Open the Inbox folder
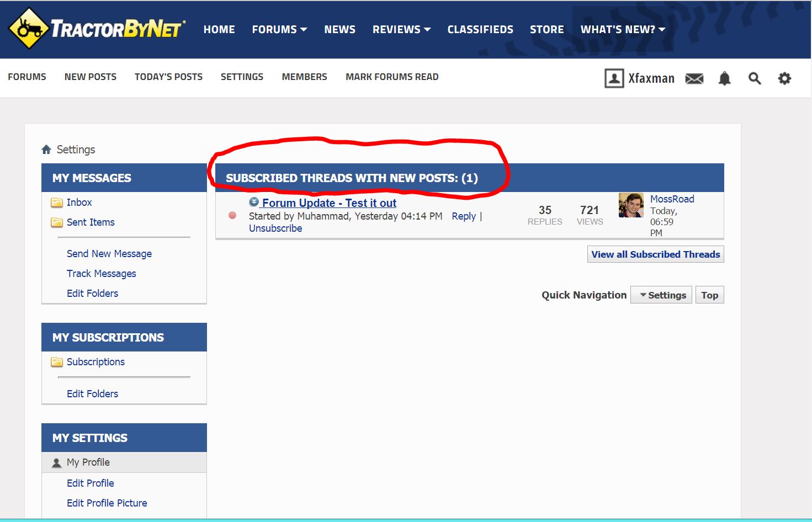812x522 pixels. pyautogui.click(x=79, y=203)
